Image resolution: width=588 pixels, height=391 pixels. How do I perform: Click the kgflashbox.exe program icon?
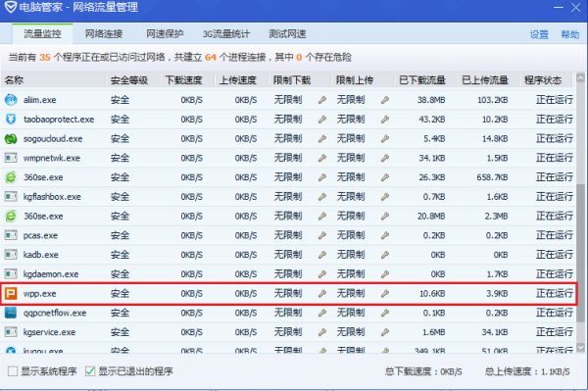[x=11, y=196]
